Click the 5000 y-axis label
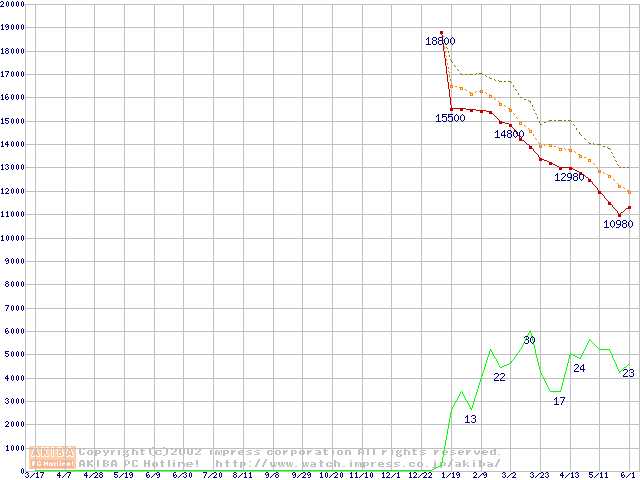Viewport: 640px width, 480px height. 16,355
